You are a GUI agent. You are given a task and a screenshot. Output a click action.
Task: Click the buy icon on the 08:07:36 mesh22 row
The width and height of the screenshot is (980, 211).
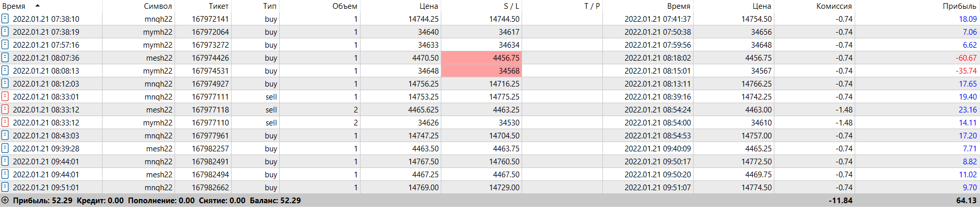pyautogui.click(x=5, y=58)
